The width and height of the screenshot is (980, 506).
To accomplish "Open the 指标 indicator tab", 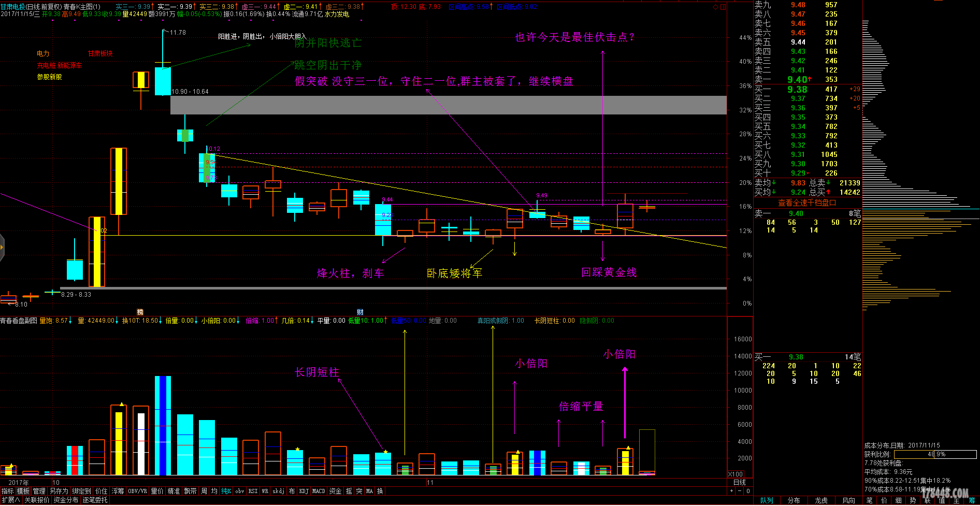I will point(8,491).
